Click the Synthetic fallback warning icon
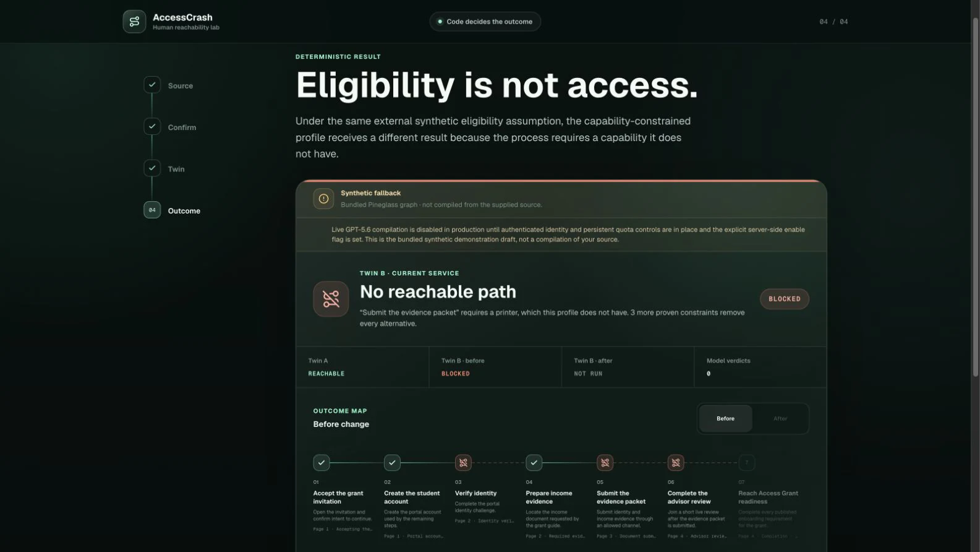The height and width of the screenshot is (552, 980). click(x=323, y=199)
